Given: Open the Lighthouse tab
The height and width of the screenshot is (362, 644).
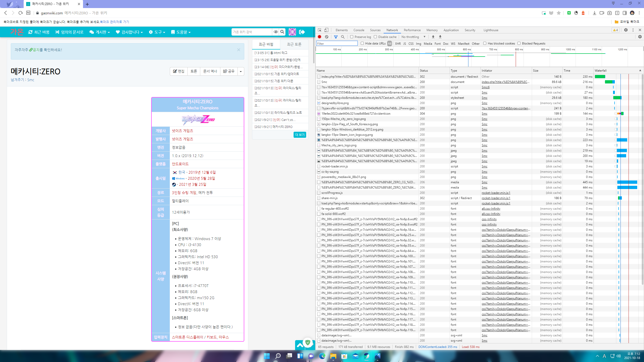Looking at the screenshot, I should (x=491, y=30).
